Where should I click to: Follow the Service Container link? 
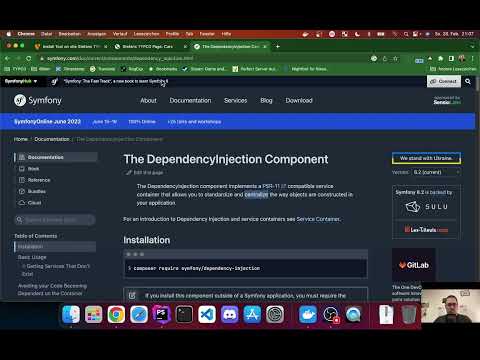[x=318, y=219]
